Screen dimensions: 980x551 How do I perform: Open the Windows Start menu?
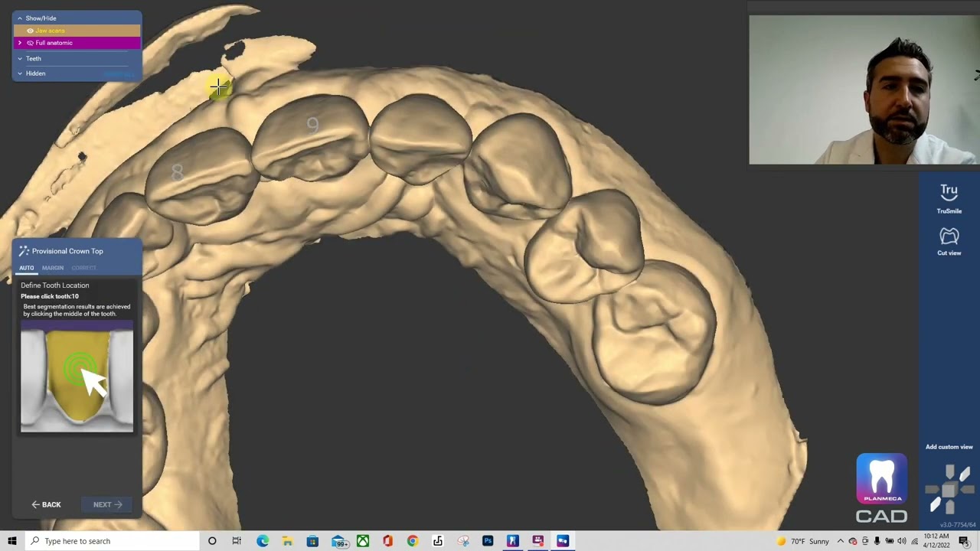point(12,541)
